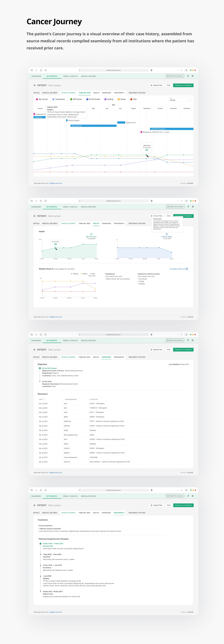Toggle the ECOG Grade checkbox
The height and width of the screenshot is (644, 224).
87,99
